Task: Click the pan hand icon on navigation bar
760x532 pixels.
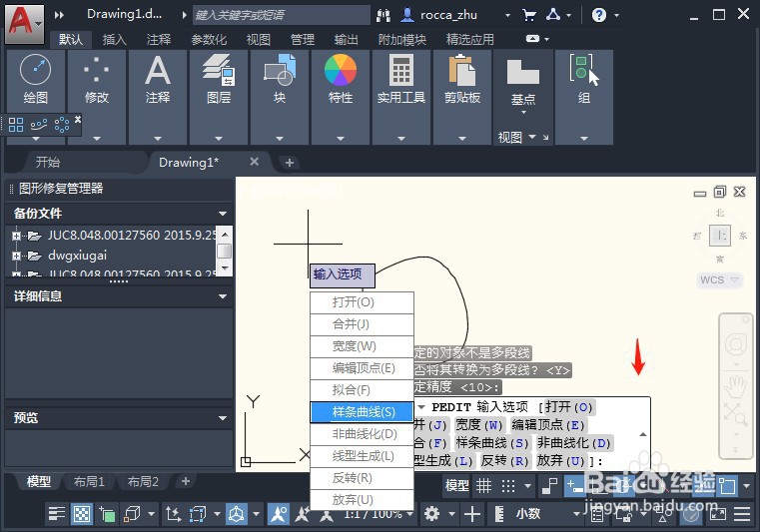Action: 735,386
